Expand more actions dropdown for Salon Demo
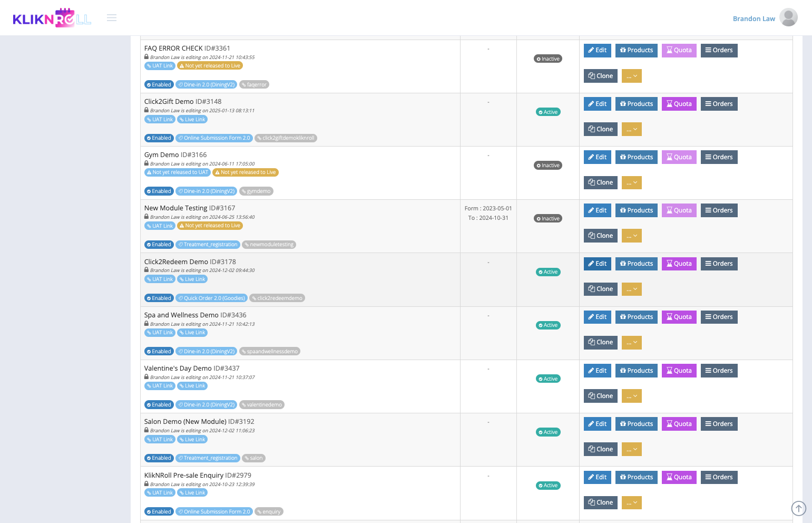This screenshot has width=812, height=523. [x=631, y=449]
